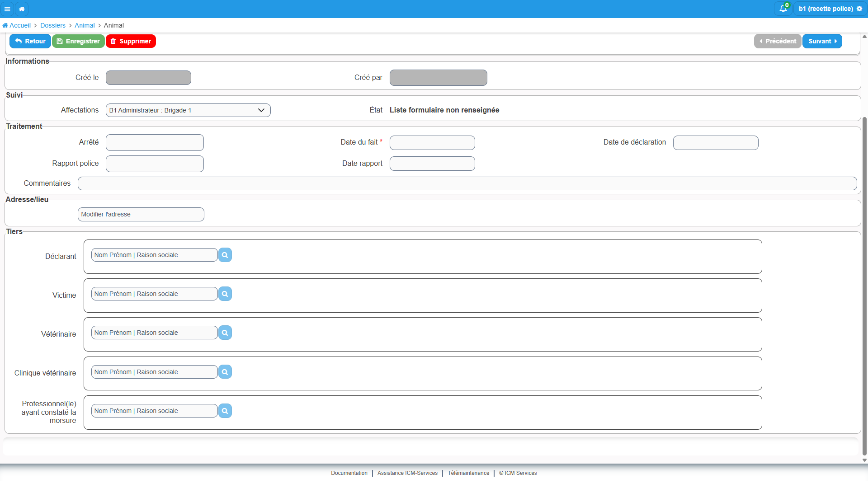Click the Date de déclaration field
The image size is (868, 488).
[x=716, y=143]
